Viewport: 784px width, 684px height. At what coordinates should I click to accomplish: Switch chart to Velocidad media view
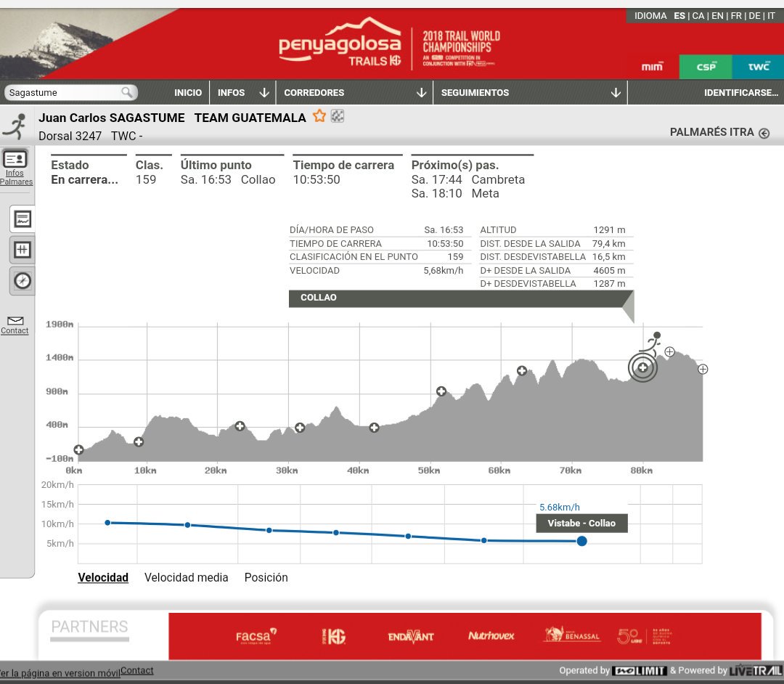[x=186, y=577]
